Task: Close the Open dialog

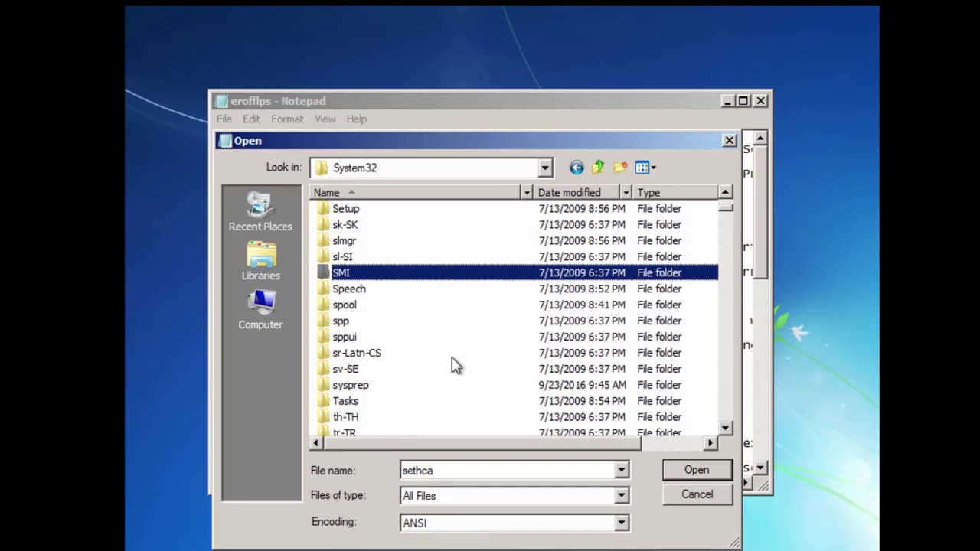Action: click(x=729, y=141)
